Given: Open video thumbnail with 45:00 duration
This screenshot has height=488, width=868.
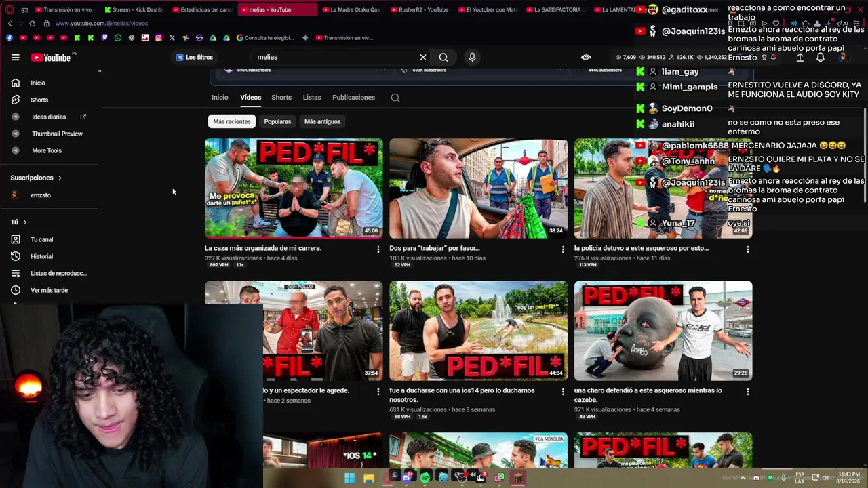Looking at the screenshot, I should pos(294,188).
